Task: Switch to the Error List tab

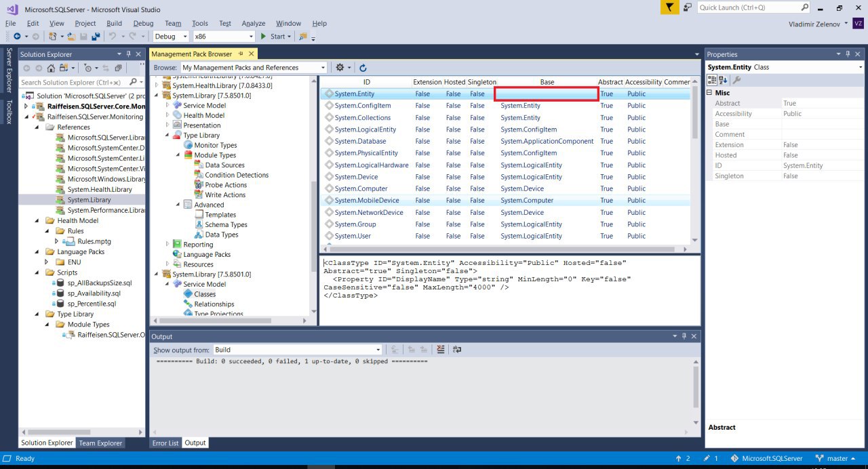Action: (x=165, y=443)
